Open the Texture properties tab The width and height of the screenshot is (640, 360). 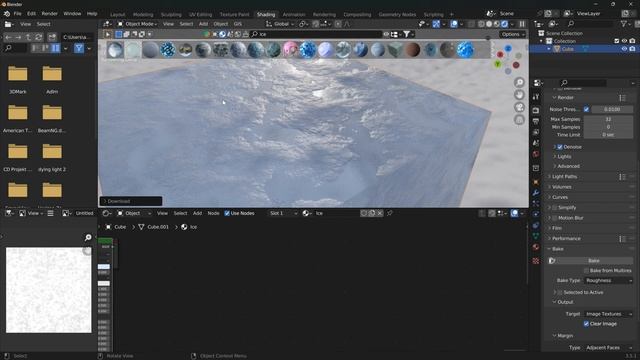click(x=536, y=261)
